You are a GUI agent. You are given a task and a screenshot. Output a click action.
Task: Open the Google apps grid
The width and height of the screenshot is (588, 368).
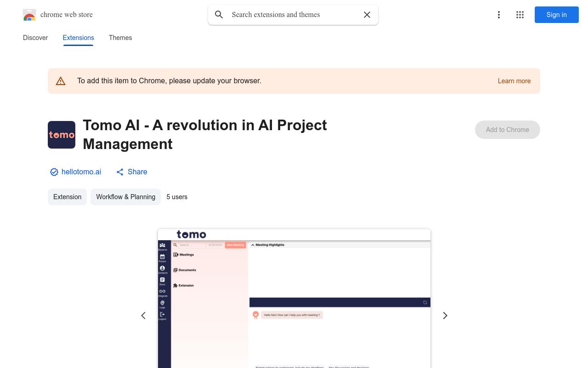[x=520, y=15]
